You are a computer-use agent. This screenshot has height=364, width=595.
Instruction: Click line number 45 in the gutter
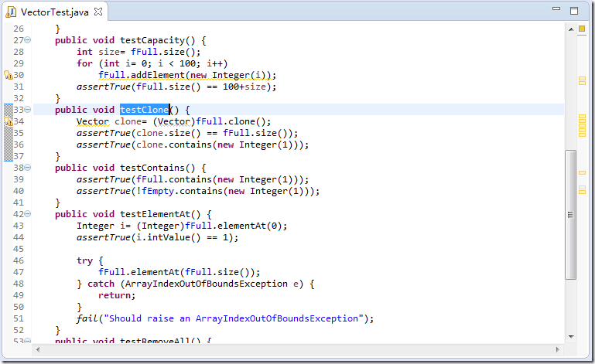pyautogui.click(x=19, y=249)
